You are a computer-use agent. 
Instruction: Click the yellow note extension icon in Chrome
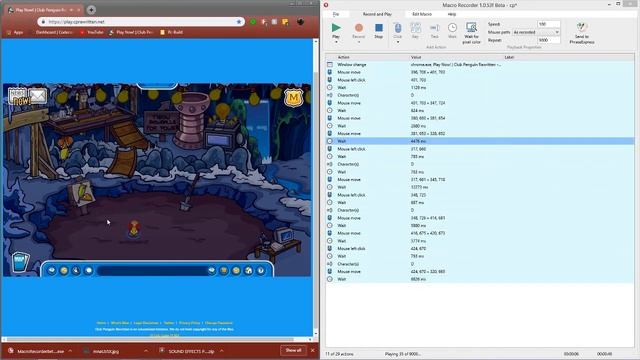285,22
